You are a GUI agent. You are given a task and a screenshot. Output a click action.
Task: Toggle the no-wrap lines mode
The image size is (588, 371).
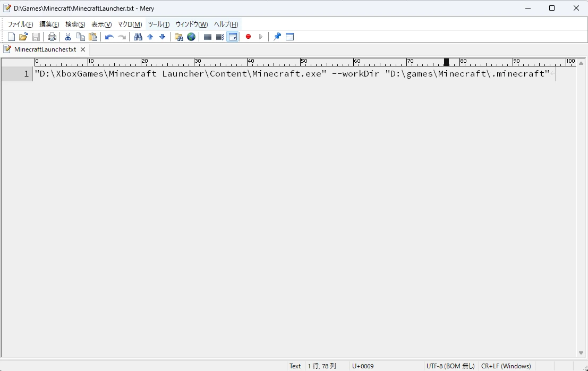coord(208,37)
